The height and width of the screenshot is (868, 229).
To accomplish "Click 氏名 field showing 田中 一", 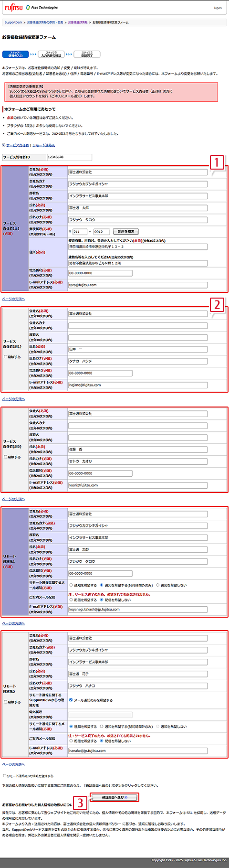I will pos(138,349).
